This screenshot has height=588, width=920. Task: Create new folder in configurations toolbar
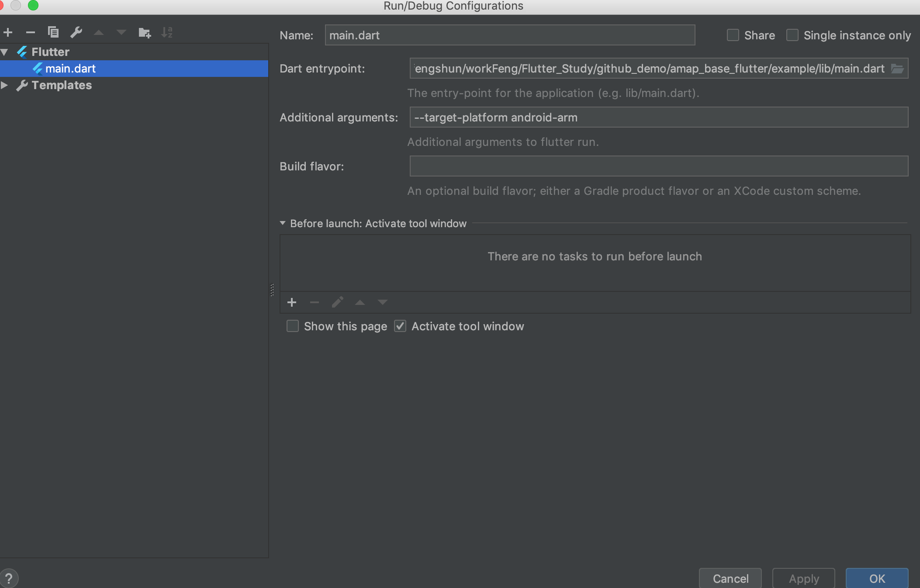[x=144, y=32]
